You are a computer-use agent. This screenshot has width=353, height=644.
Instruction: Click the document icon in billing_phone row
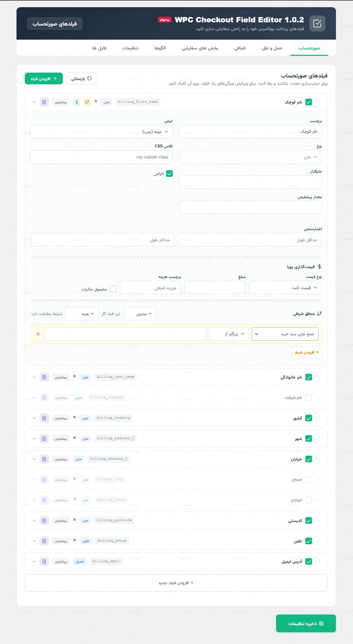click(44, 541)
